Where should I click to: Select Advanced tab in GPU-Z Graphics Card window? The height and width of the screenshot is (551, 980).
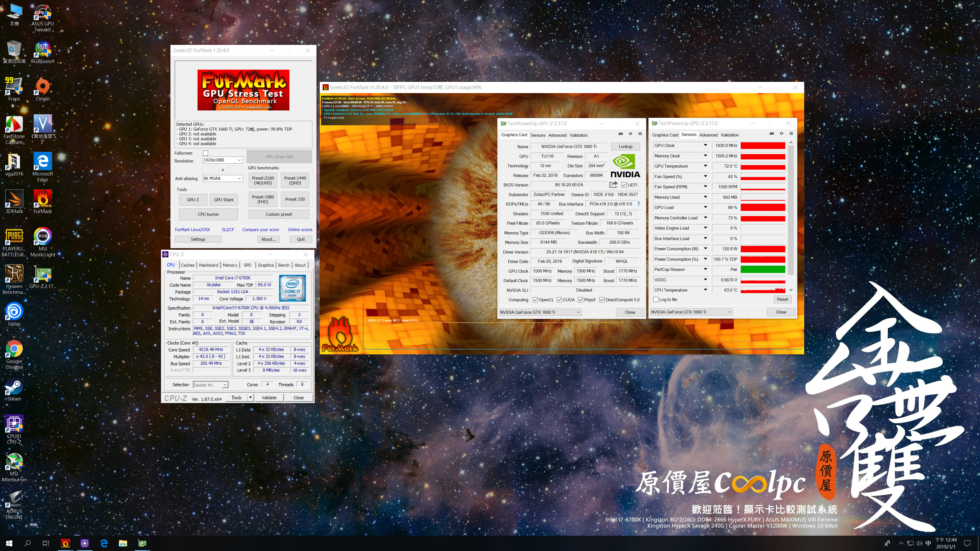[557, 135]
